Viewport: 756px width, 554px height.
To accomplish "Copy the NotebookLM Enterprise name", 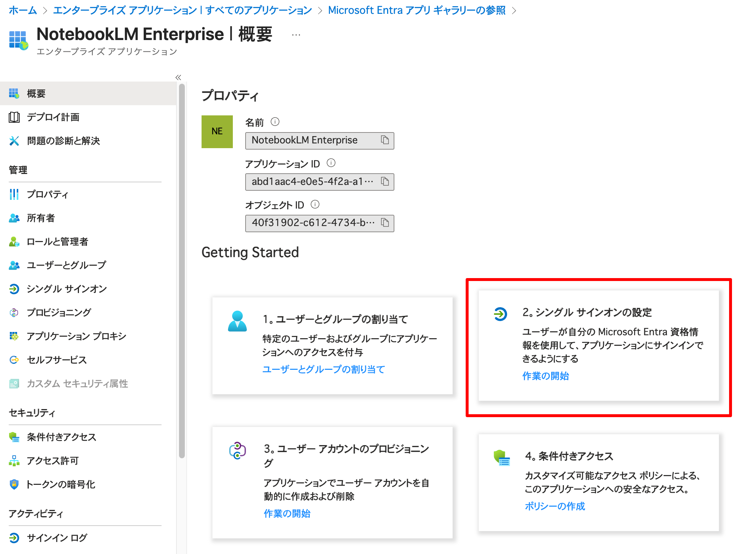I will tap(384, 141).
